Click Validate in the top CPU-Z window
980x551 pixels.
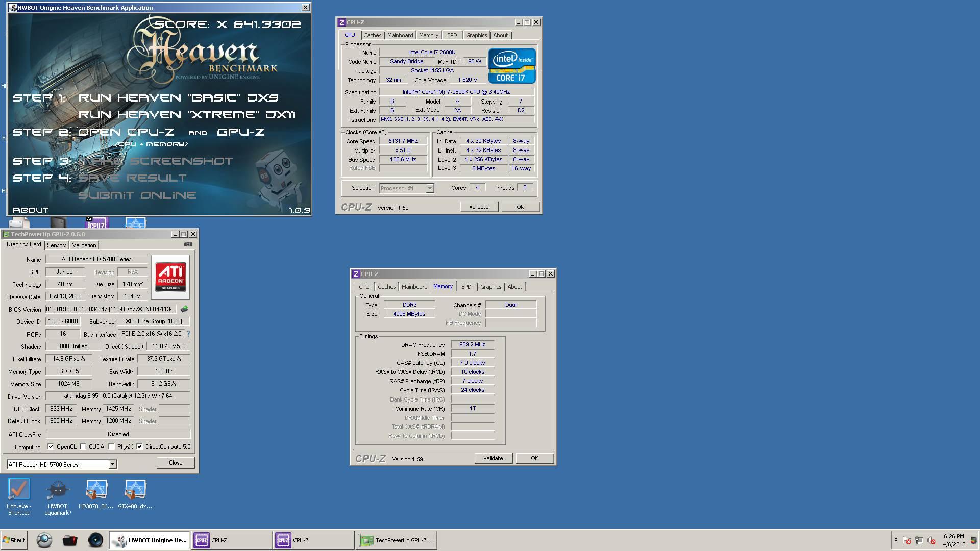tap(479, 207)
